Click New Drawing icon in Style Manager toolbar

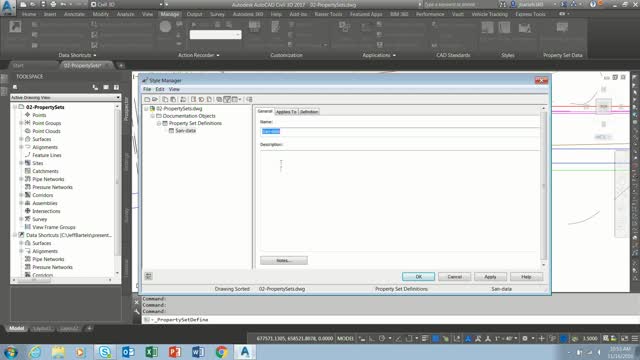tap(147, 99)
